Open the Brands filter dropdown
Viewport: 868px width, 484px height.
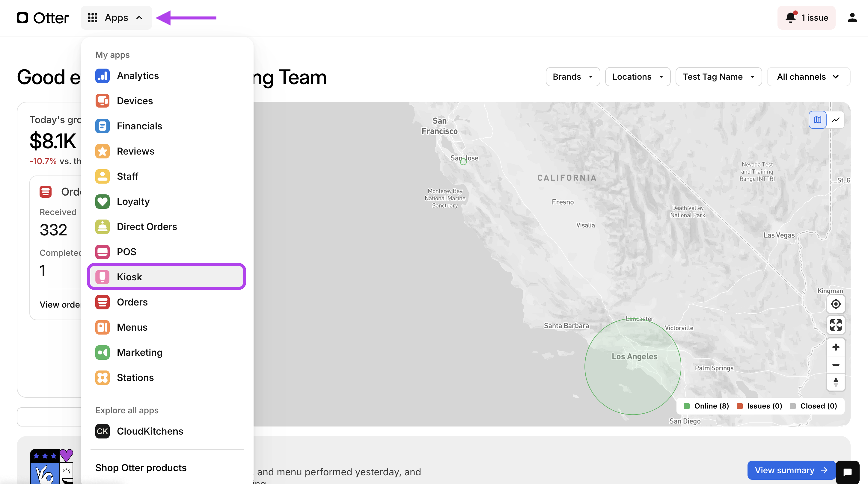[572, 77]
